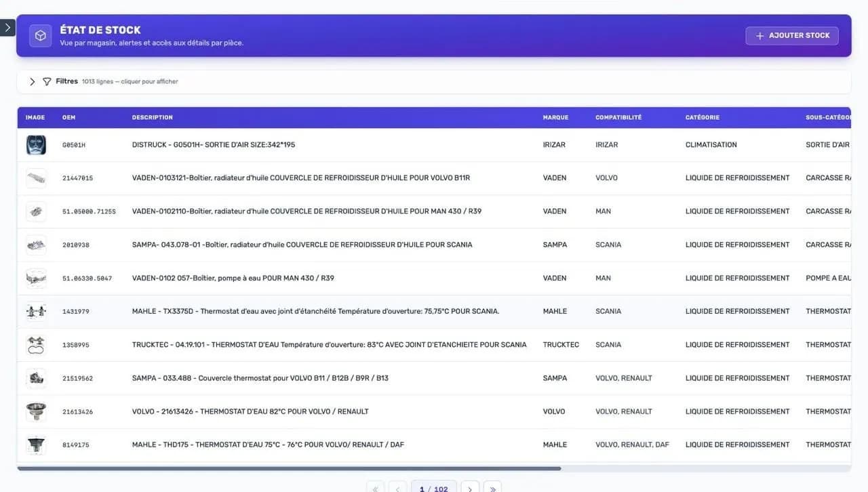Click the VADEN-0102110 description
Viewport: 868px width, 492px height.
point(307,211)
